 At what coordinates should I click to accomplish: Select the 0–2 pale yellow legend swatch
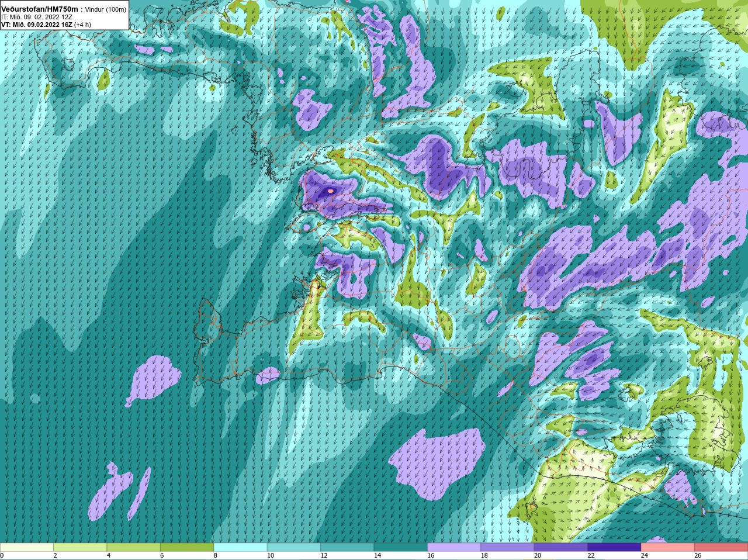click(27, 548)
